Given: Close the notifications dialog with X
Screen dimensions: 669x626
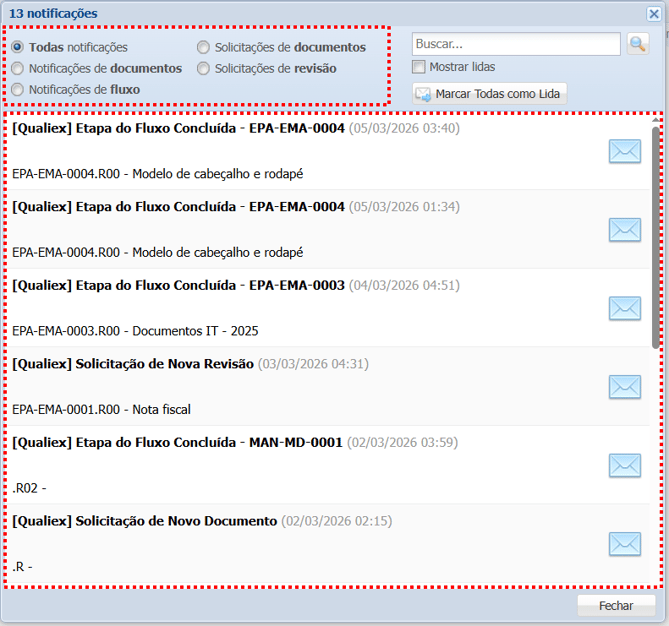Looking at the screenshot, I should point(653,13).
